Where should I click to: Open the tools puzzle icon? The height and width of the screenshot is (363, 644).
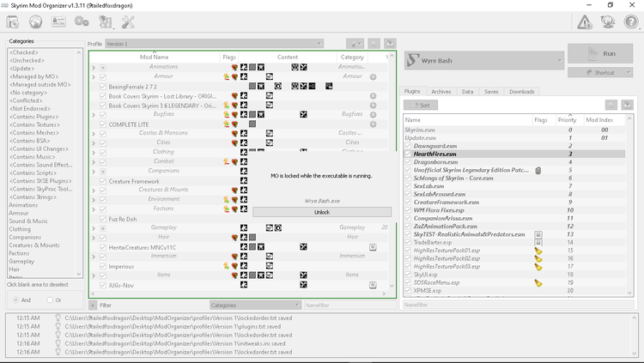pos(105,21)
